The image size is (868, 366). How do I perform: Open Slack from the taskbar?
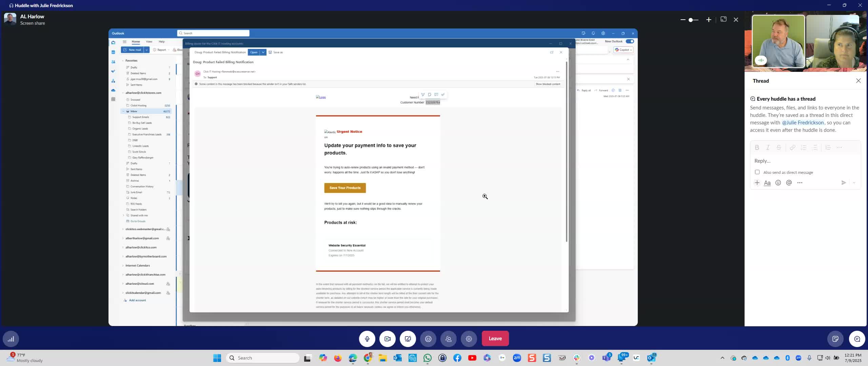pyautogui.click(x=577, y=358)
